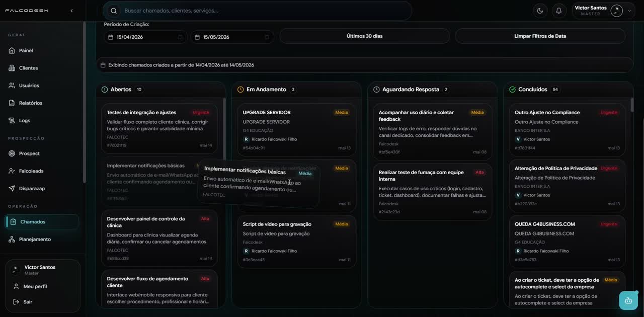Open Alteração de Política de Privacidade card

567,186
